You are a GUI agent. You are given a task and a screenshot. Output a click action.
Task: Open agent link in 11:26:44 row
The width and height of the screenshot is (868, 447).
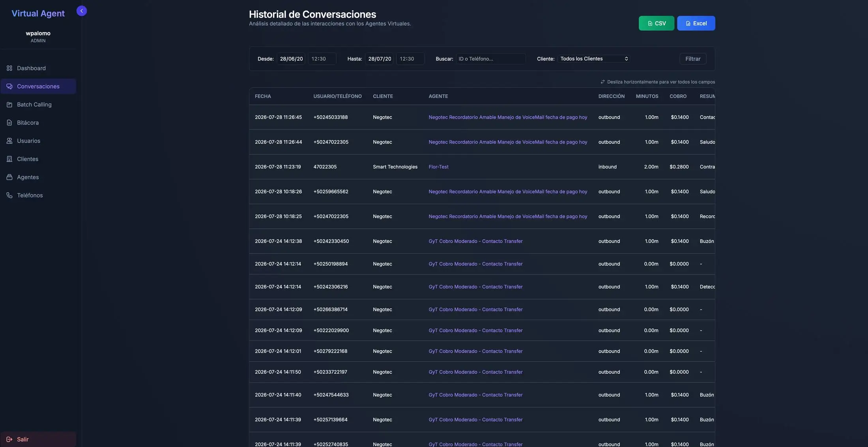(x=508, y=142)
